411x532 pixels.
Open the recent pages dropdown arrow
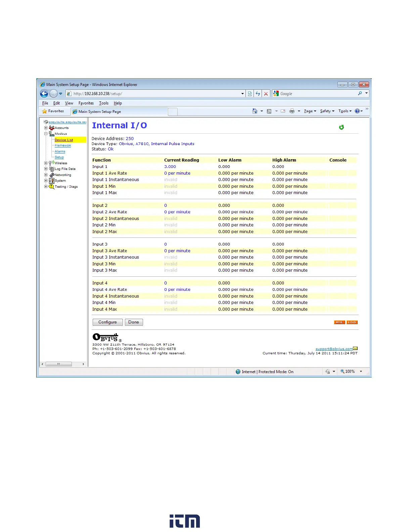coord(61,94)
